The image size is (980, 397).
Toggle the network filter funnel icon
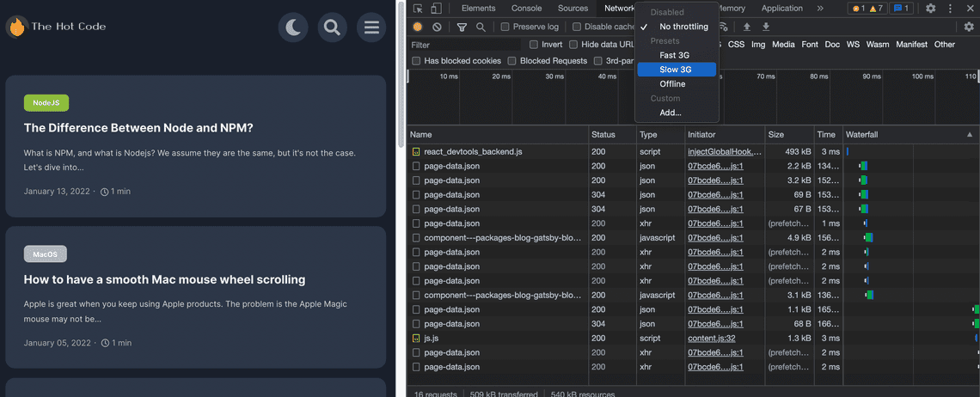click(x=462, y=27)
